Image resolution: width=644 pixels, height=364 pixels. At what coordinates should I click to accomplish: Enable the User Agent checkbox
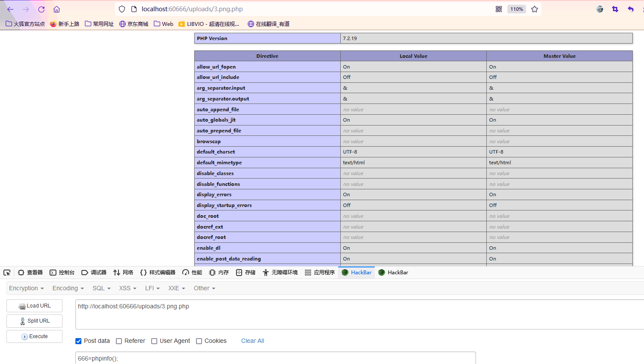coord(154,341)
